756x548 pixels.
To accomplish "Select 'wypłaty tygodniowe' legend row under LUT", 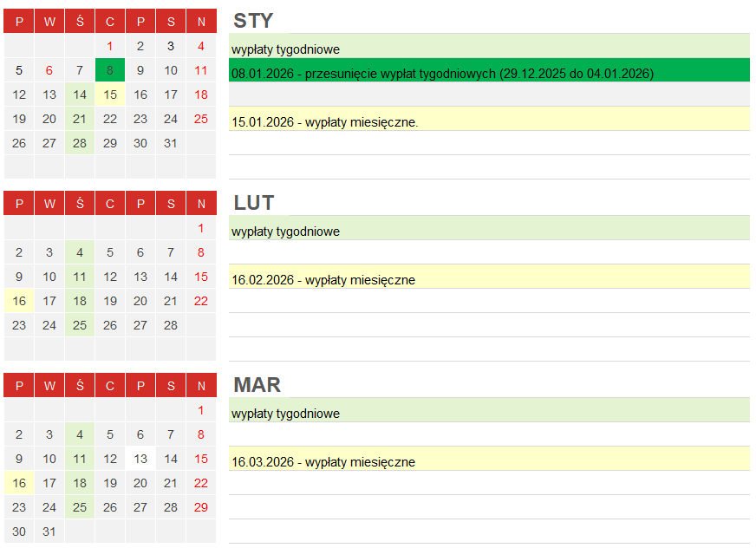I will click(x=489, y=228).
